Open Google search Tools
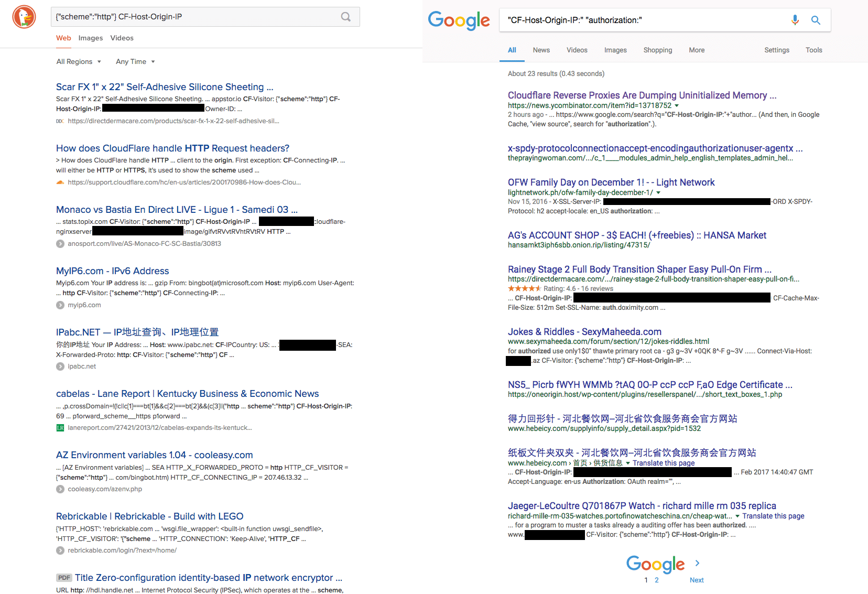The width and height of the screenshot is (868, 594). tap(814, 50)
